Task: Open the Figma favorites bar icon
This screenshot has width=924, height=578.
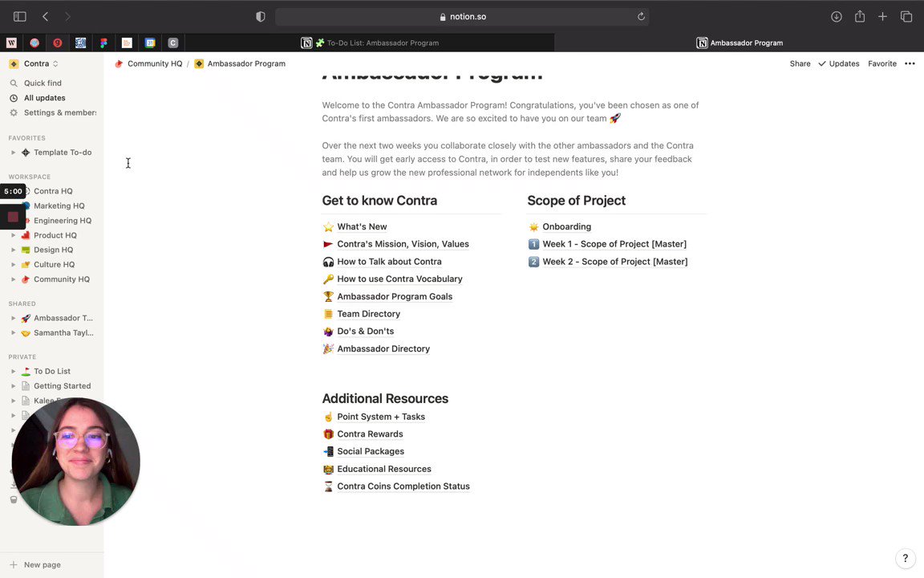Action: click(103, 43)
